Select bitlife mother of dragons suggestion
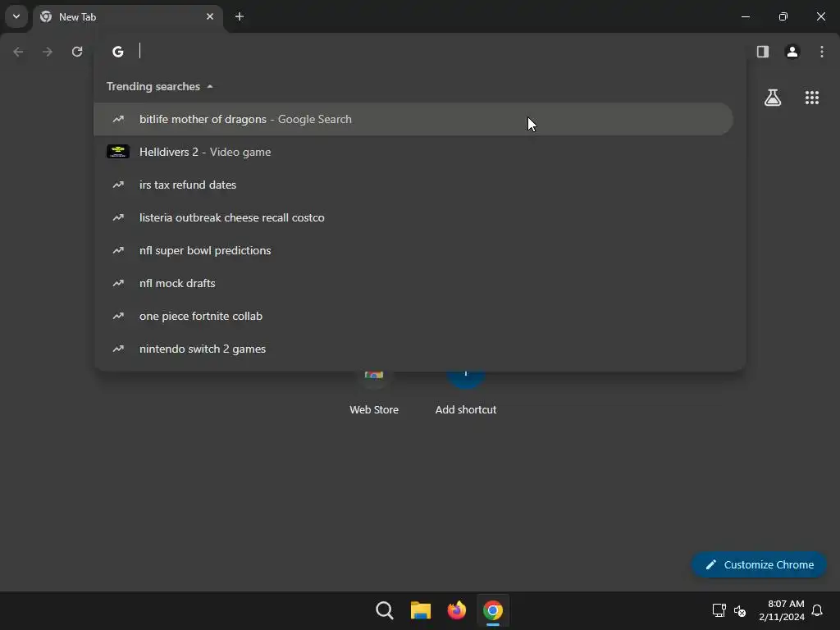The width and height of the screenshot is (840, 630). [x=413, y=119]
